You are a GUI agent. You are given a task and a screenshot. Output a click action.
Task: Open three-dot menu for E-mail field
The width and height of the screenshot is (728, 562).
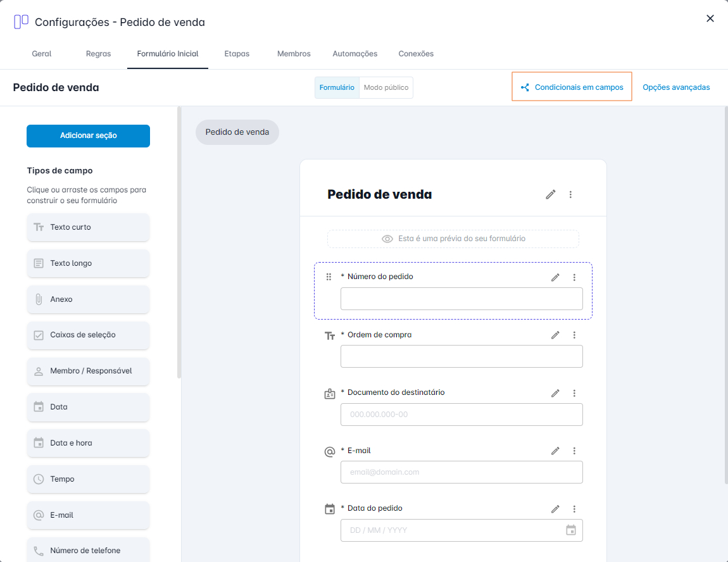tap(574, 451)
